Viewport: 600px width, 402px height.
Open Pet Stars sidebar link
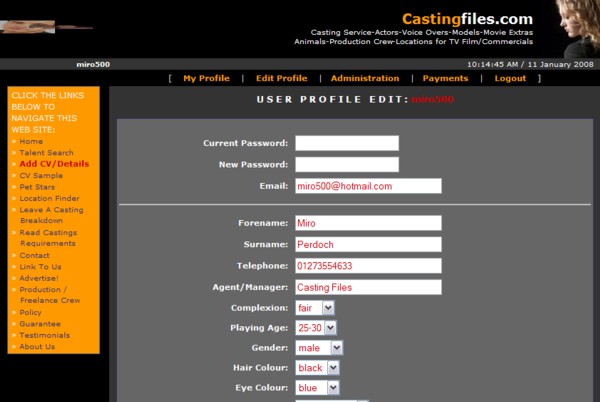coord(37,187)
